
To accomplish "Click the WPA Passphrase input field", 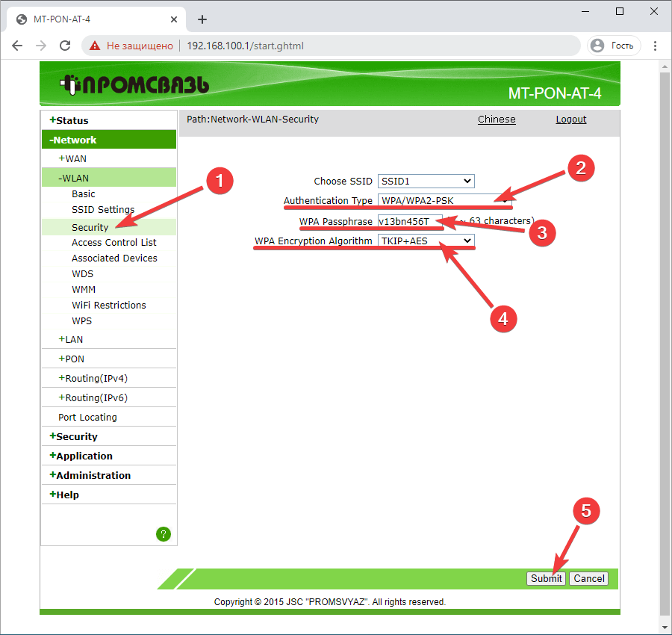I will [x=409, y=221].
